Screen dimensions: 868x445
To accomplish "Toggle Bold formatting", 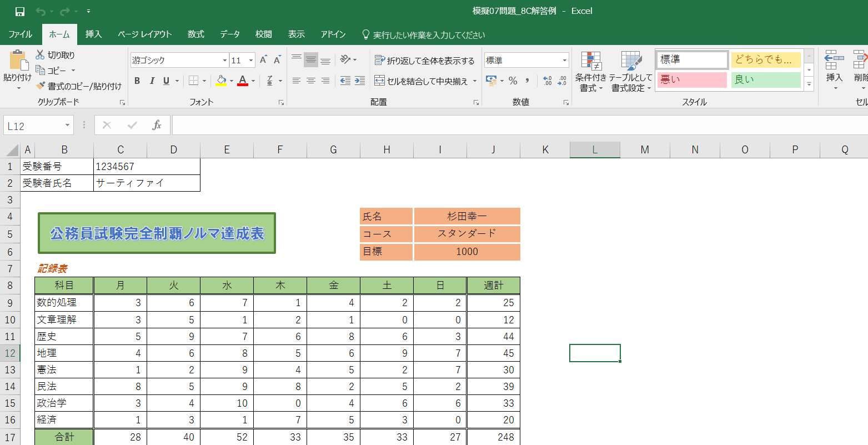I will point(137,81).
